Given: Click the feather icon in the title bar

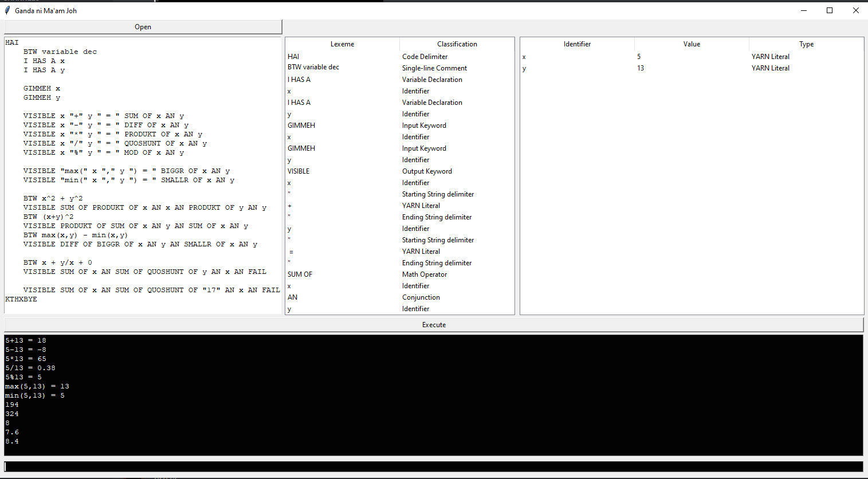Looking at the screenshot, I should [x=7, y=10].
